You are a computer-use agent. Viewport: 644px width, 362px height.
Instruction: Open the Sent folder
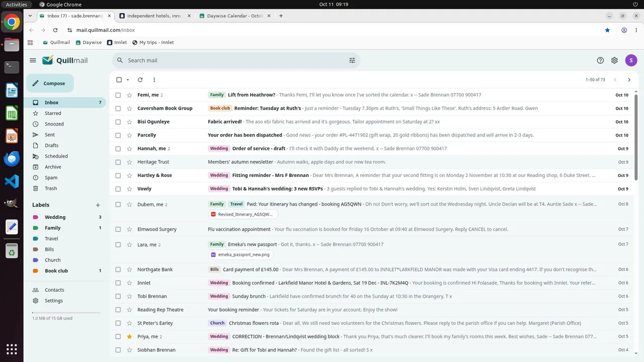tap(65, 135)
